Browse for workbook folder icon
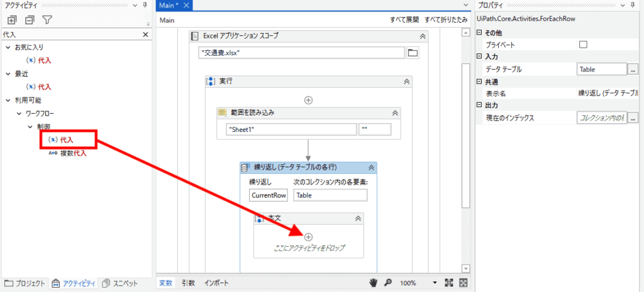This screenshot has height=292, width=644. [413, 53]
